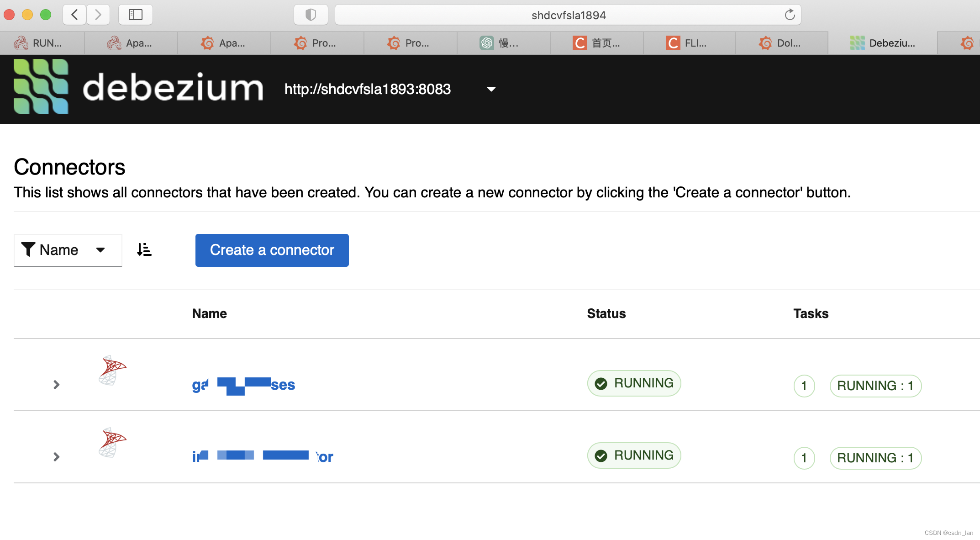
Task: Click the RUNNING status badge of first connector
Action: [x=634, y=383]
